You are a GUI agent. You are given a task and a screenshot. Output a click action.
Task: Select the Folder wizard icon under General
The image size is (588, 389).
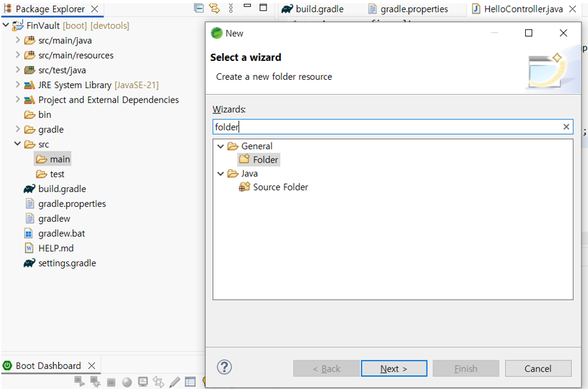click(244, 159)
